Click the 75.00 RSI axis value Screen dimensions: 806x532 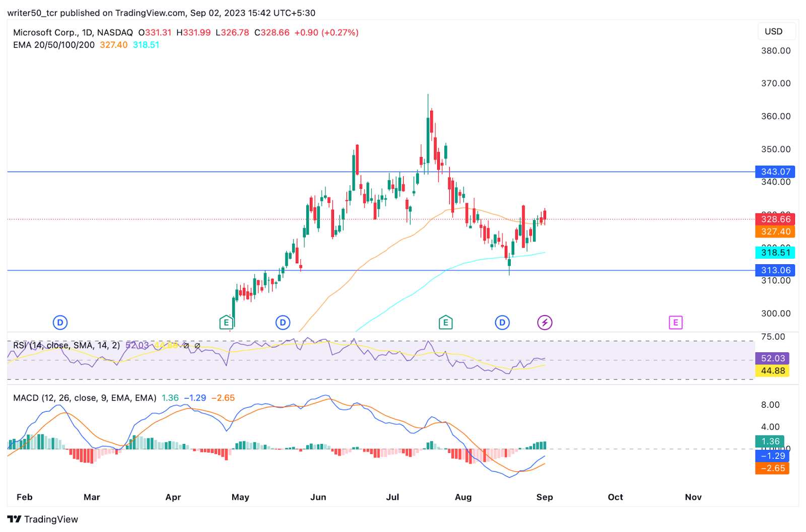tap(773, 337)
